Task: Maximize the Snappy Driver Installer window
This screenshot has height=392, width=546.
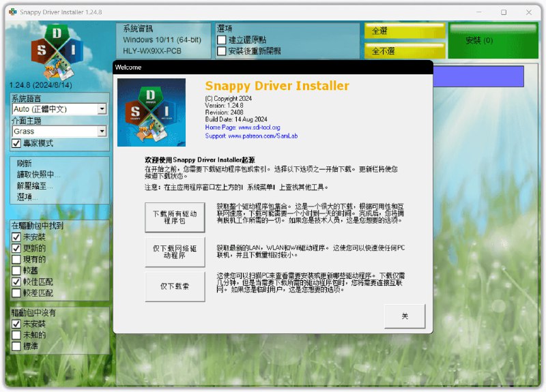Action: [x=504, y=12]
